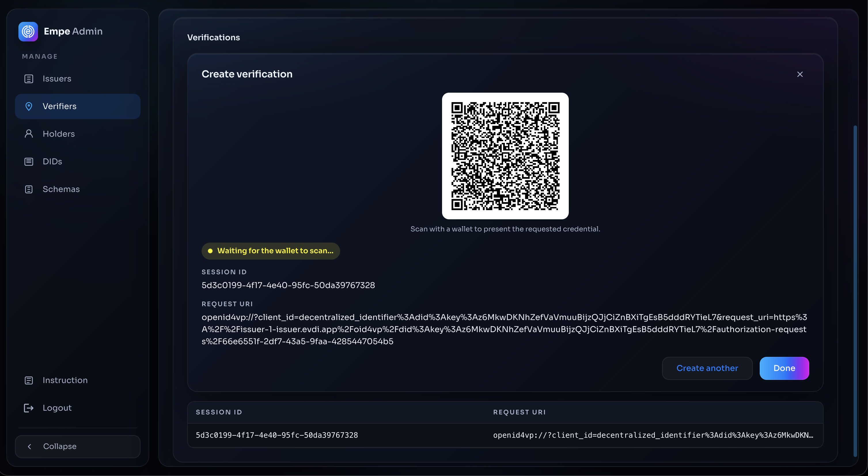Click the MANAGE section label

40,57
